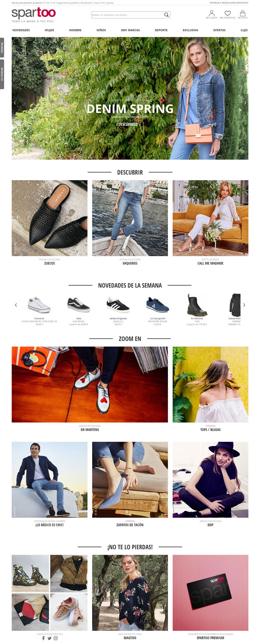Select the Deporte menu item
260x644 pixels.
click(x=161, y=30)
